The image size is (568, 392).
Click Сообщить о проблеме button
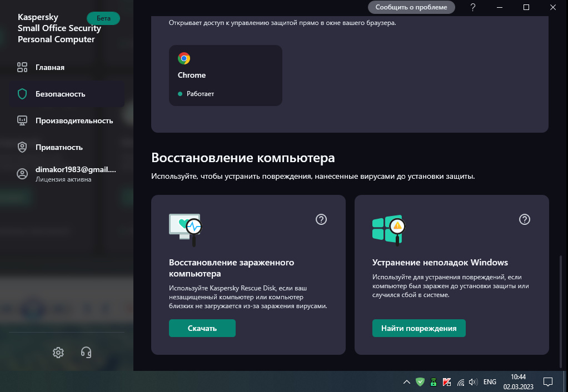pos(411,7)
